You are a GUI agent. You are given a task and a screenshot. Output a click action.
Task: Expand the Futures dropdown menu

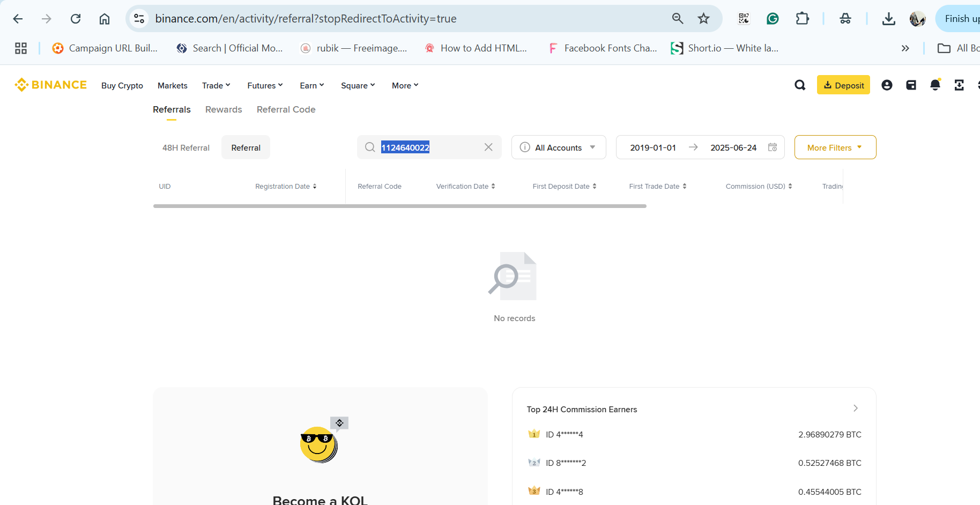click(x=265, y=86)
